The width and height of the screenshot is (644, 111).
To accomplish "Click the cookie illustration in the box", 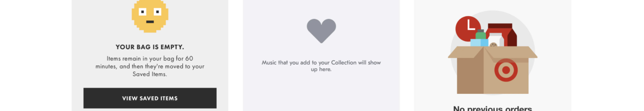I will click(x=493, y=45).
